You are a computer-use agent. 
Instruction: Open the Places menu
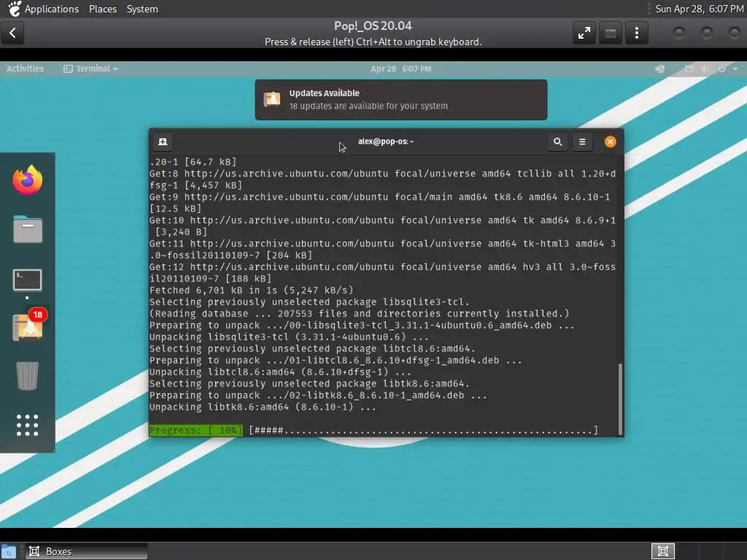[x=103, y=9]
